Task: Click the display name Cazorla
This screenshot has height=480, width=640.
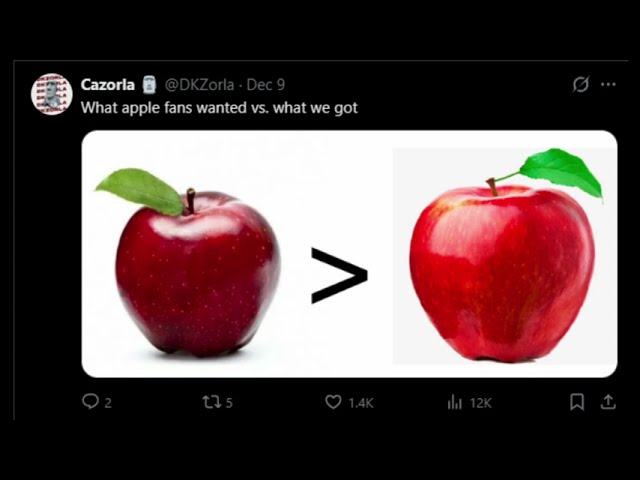Action: [x=108, y=84]
